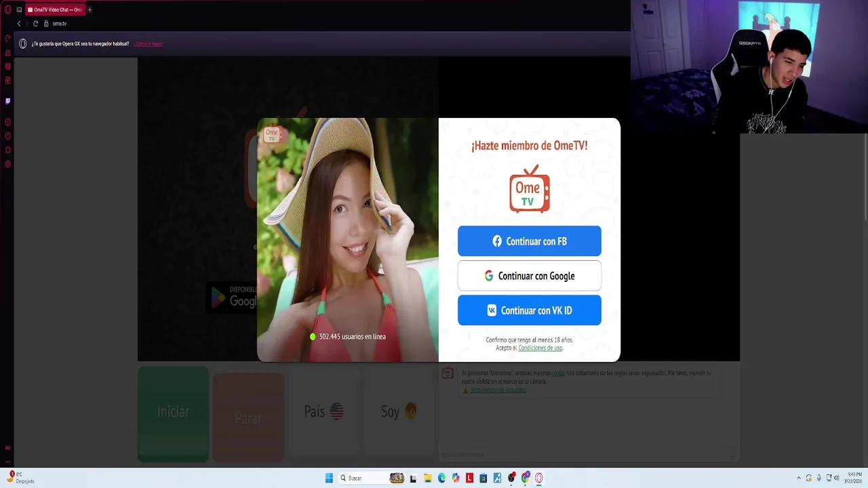Open the Opera GX main menu logo
The image size is (868, 488).
point(7,9)
